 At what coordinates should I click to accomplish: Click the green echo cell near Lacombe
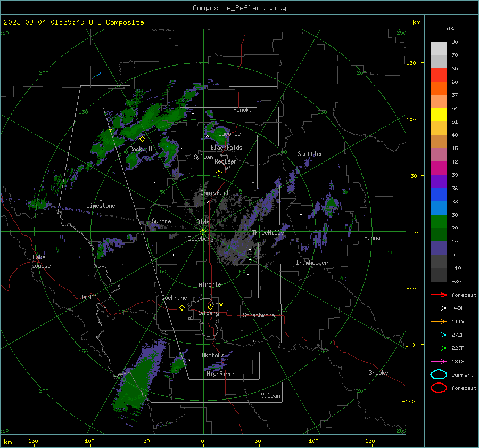click(218, 135)
